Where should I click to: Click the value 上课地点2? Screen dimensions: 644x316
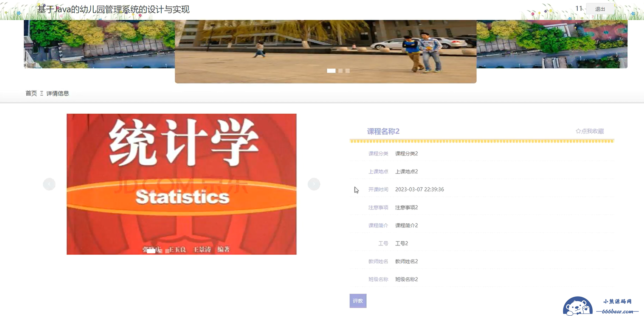point(407,171)
